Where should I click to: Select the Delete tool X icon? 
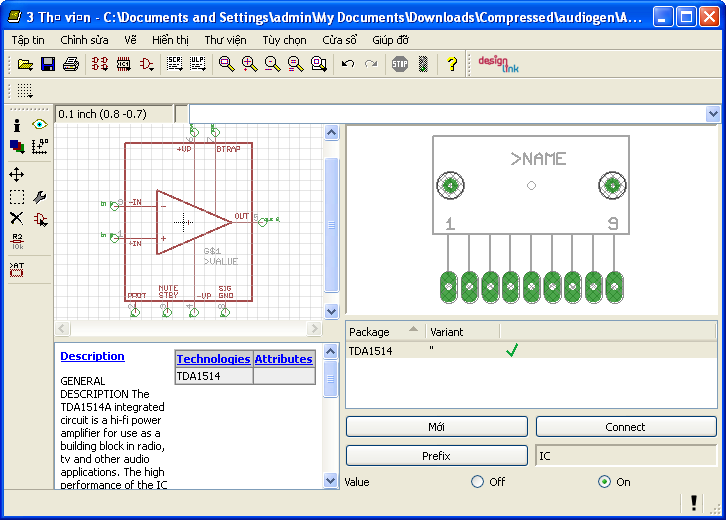tap(17, 218)
